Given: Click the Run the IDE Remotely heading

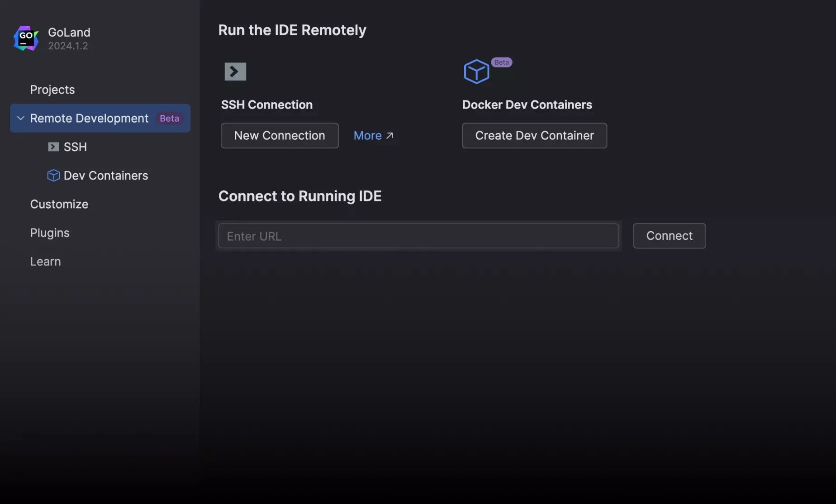Looking at the screenshot, I should click(292, 30).
